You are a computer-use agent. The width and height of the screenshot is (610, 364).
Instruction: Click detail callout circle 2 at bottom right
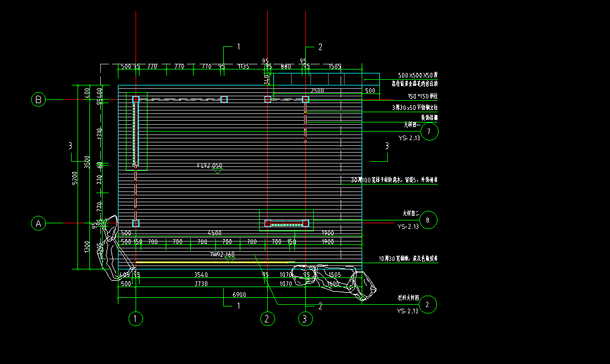[x=429, y=305]
